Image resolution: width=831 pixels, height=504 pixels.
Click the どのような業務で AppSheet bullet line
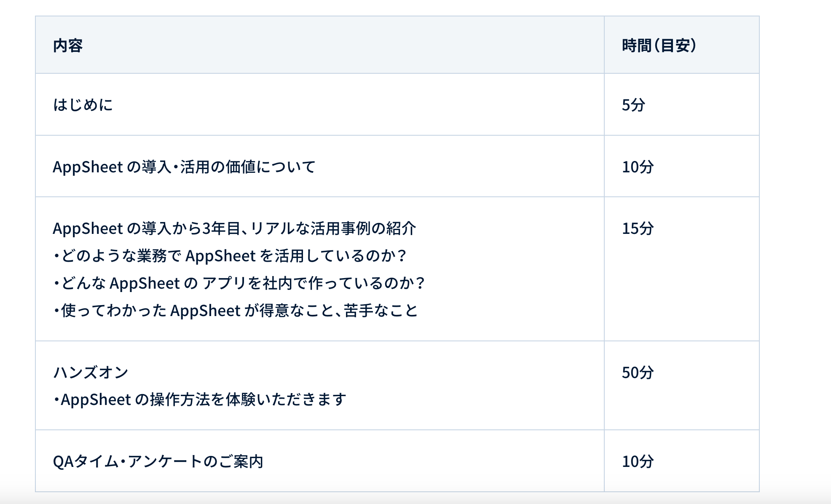click(230, 256)
